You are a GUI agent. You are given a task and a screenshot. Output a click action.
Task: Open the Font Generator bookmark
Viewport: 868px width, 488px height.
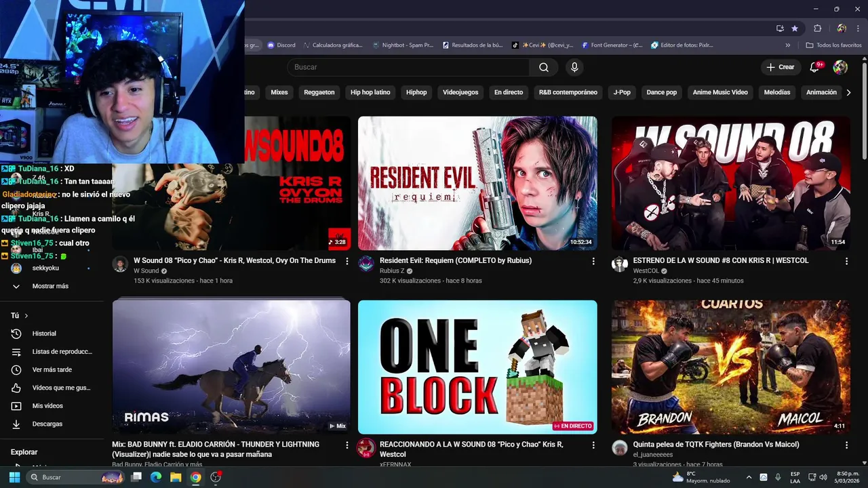[612, 45]
